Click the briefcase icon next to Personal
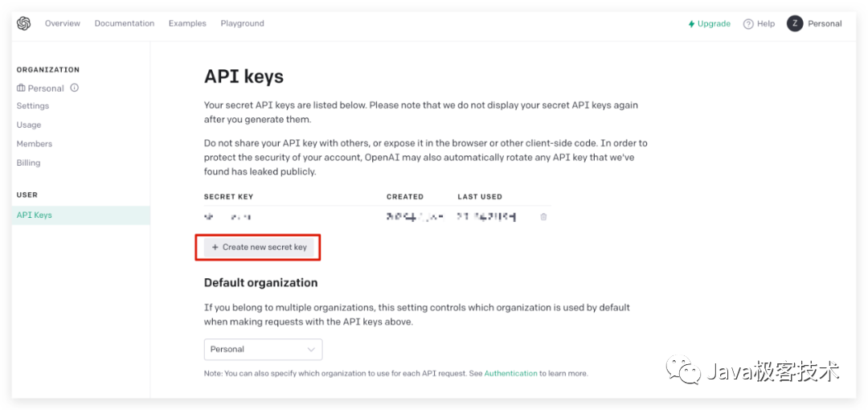Screen dimensions: 868x410 [21, 88]
